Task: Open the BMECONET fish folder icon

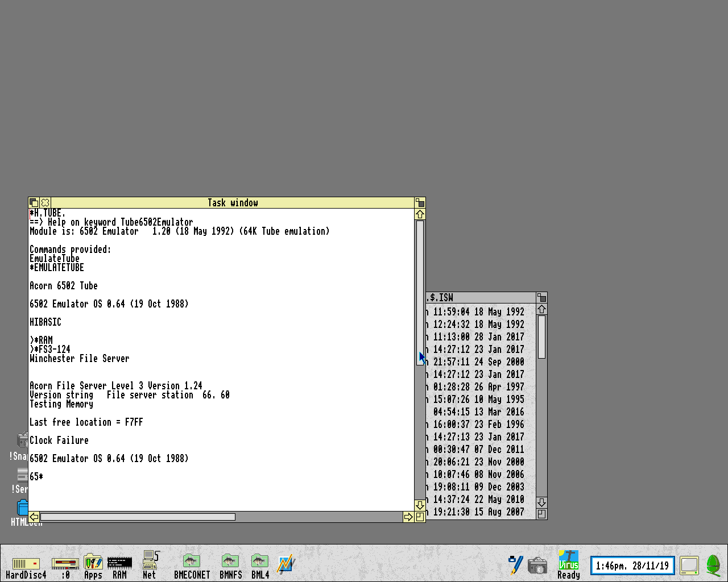Action: click(x=192, y=562)
